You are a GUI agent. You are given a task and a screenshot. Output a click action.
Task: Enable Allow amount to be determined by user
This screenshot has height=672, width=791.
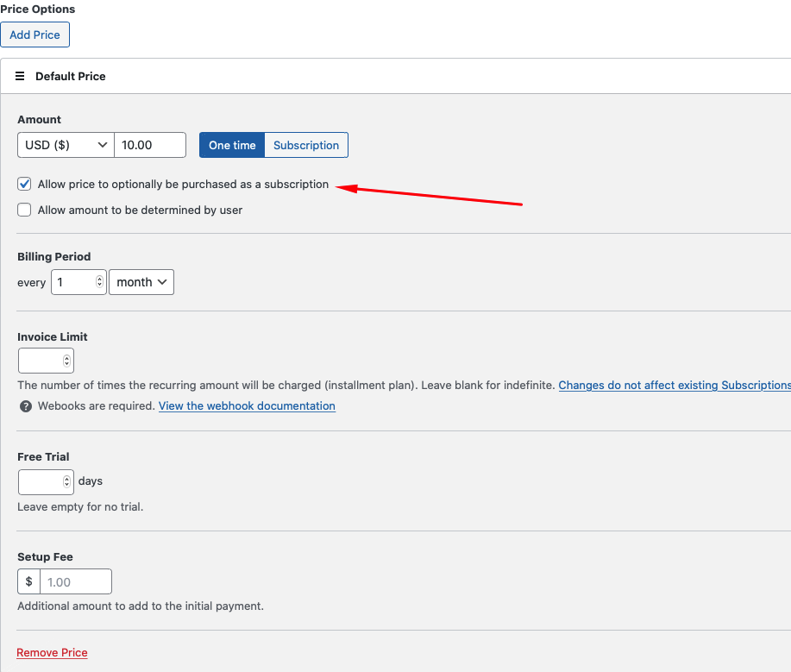click(x=24, y=210)
